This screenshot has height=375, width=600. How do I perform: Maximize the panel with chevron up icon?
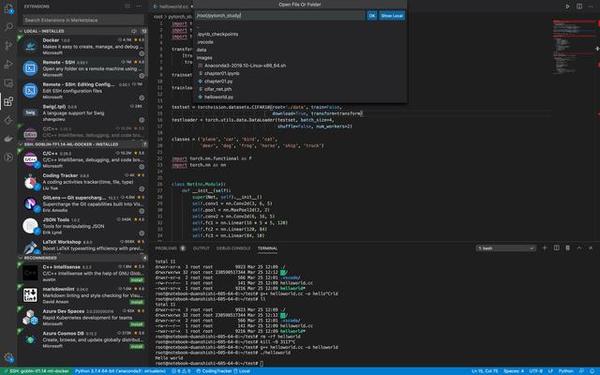[x=579, y=248]
